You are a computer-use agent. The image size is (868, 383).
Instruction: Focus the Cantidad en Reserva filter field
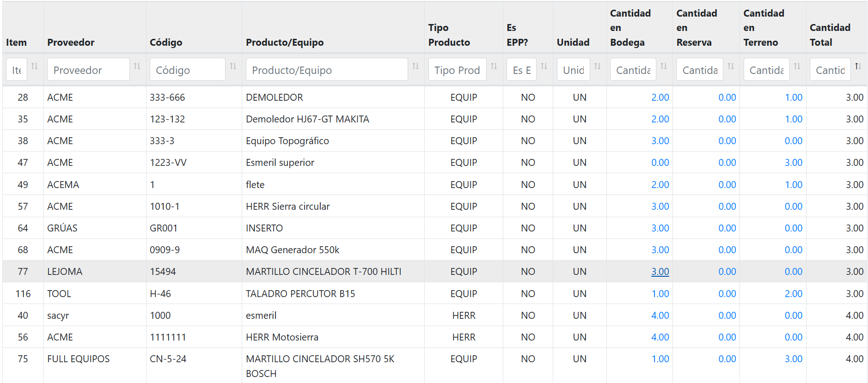point(700,70)
